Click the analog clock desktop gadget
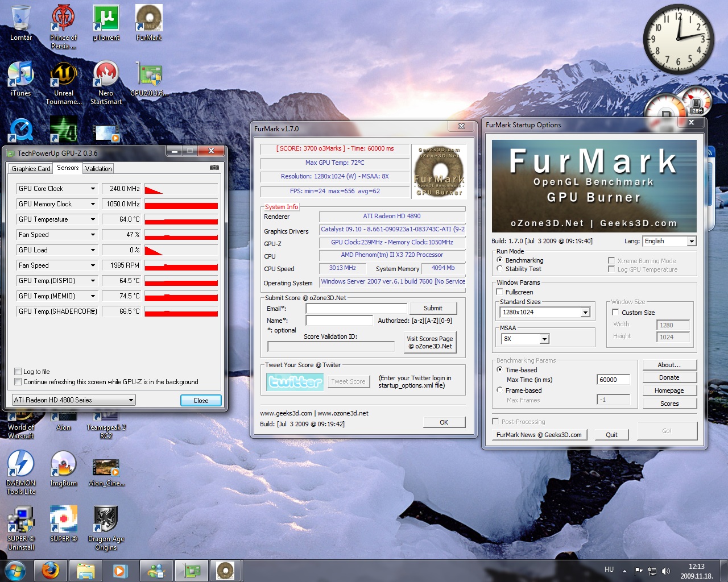Image resolution: width=728 pixels, height=582 pixels. pyautogui.click(x=678, y=39)
